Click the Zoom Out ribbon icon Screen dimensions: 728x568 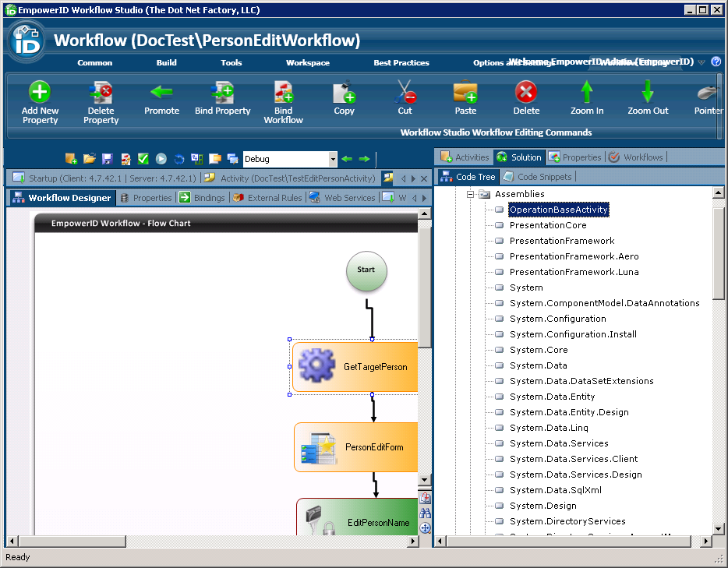648,92
